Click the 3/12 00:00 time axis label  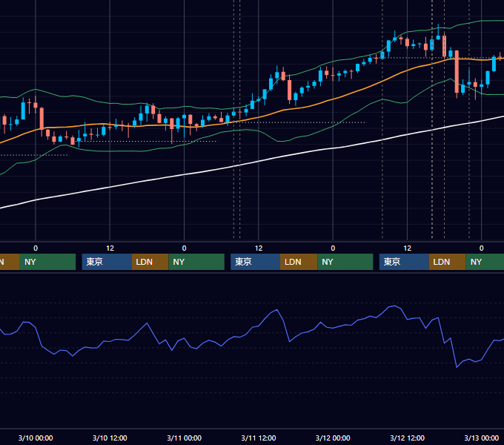(333, 438)
